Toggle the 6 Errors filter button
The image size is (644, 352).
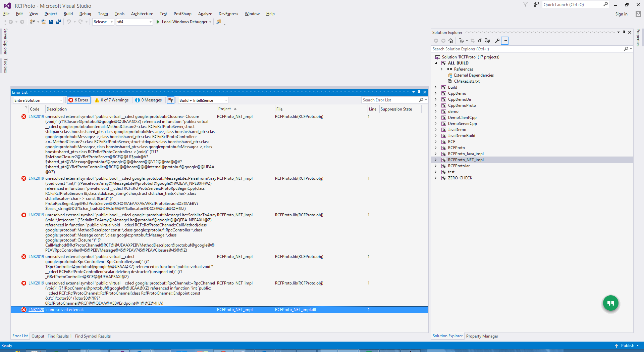click(x=78, y=100)
